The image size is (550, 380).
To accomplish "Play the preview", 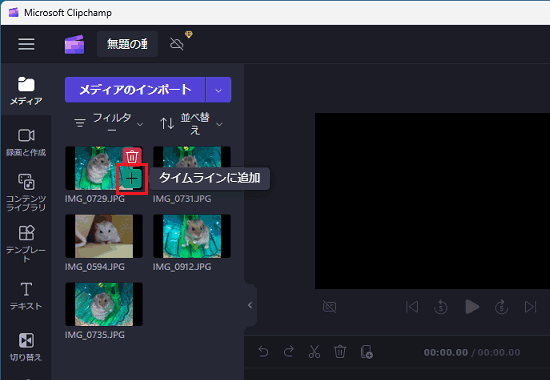I will coord(472,307).
